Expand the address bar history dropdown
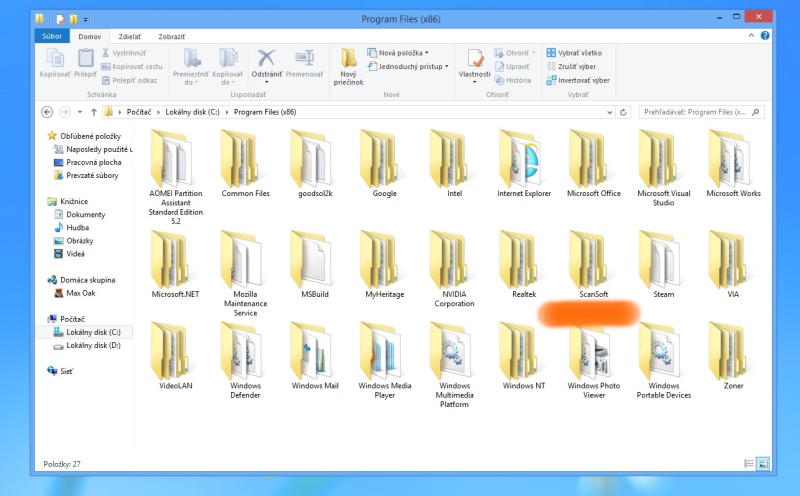Viewport: 800px width, 496px height. point(609,112)
